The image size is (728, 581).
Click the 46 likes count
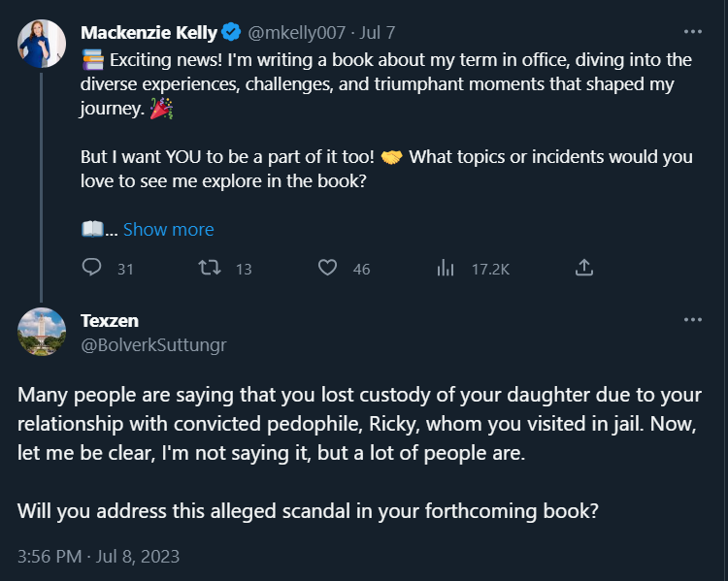[x=361, y=269]
